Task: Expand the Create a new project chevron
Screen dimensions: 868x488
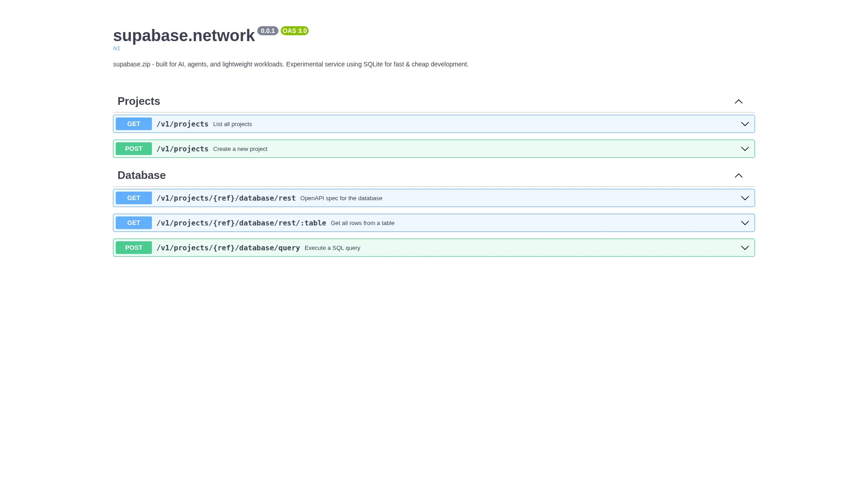Action: pos(745,149)
